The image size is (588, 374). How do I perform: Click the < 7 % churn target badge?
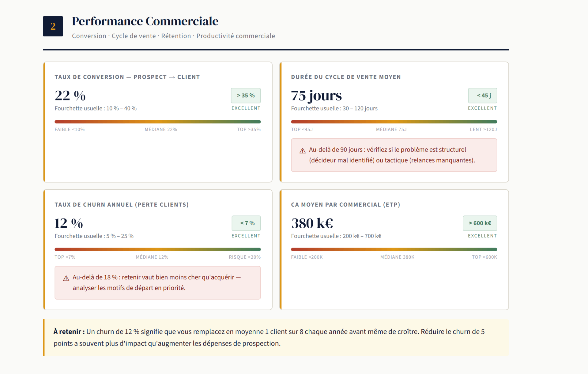coord(246,223)
